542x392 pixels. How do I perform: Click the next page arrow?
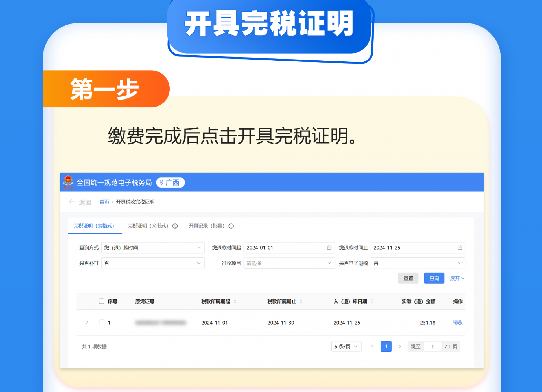pyautogui.click(x=400, y=346)
